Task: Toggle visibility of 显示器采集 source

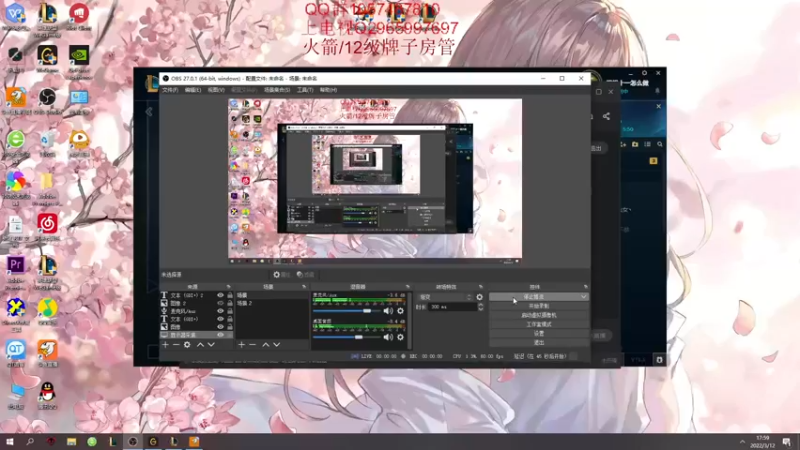Action: pyautogui.click(x=220, y=335)
